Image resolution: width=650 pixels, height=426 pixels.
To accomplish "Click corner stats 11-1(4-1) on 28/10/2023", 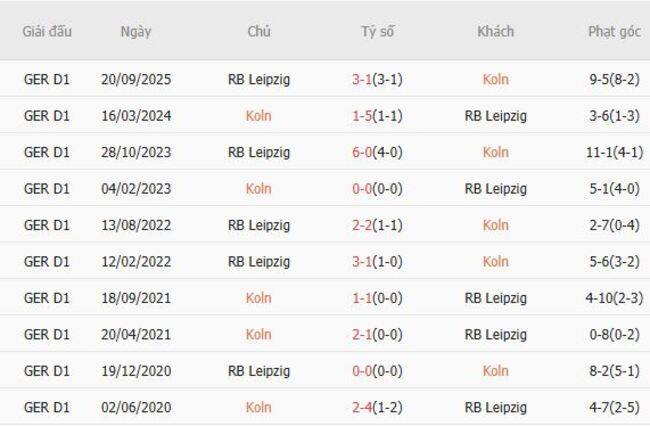I will (x=614, y=152).
